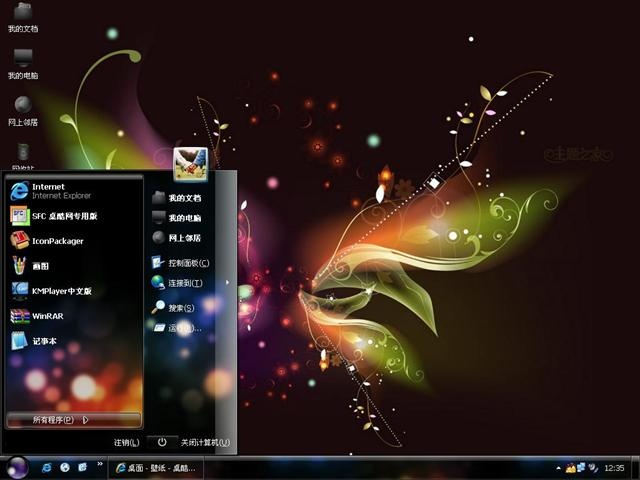
Task: Click 关闭计算机(U) shutdown button
Action: (x=205, y=442)
